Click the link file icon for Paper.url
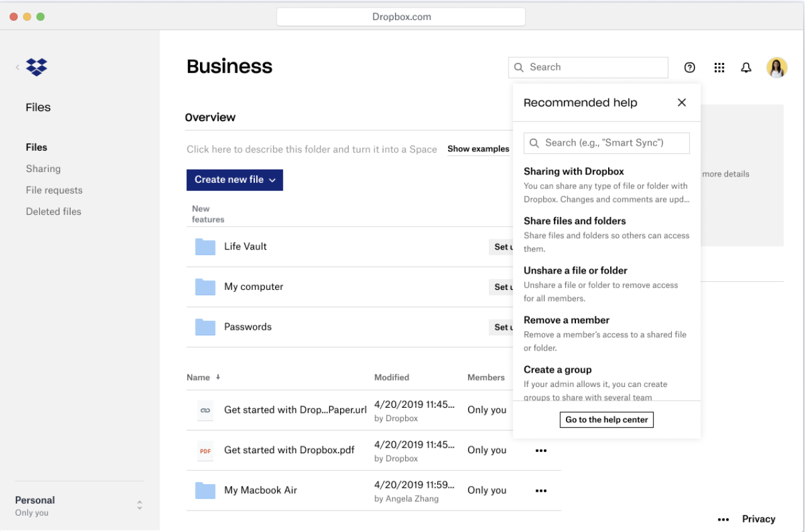805x532 pixels. 205,410
